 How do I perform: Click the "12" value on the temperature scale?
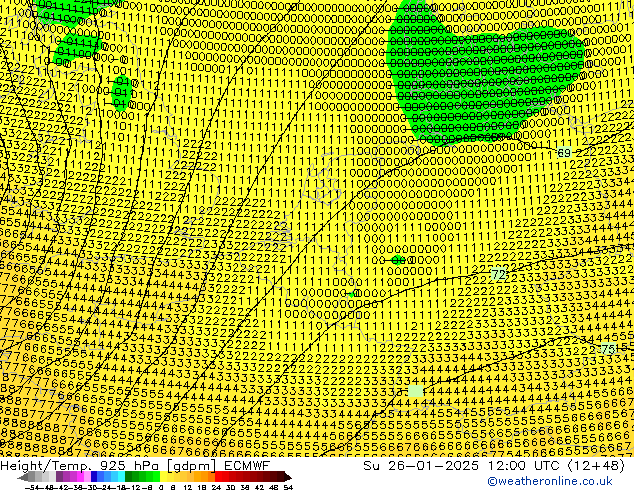pos(188,487)
